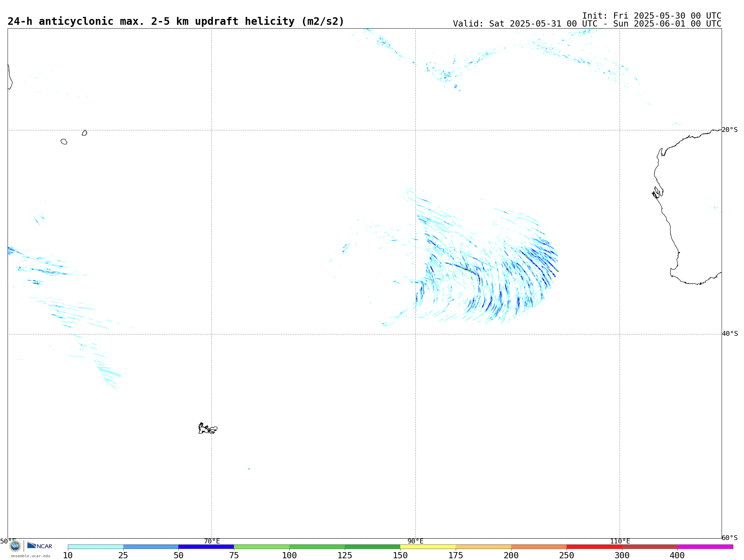Click the NCAR logo
This screenshot has height=560, width=744.
click(x=40, y=546)
